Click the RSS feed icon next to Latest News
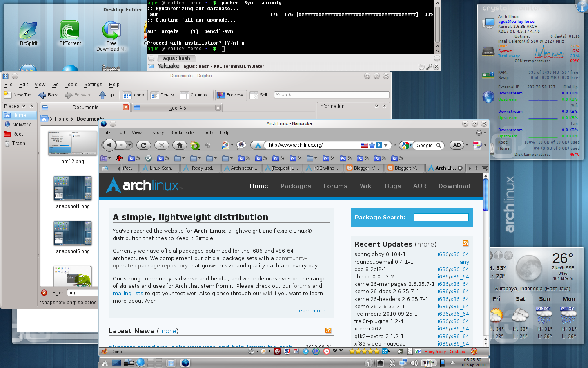This screenshot has height=368, width=588. tap(328, 330)
